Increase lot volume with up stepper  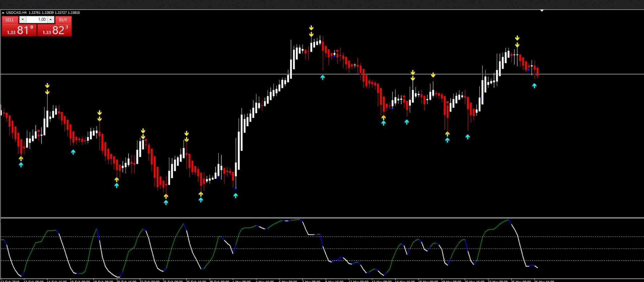pos(51,19)
